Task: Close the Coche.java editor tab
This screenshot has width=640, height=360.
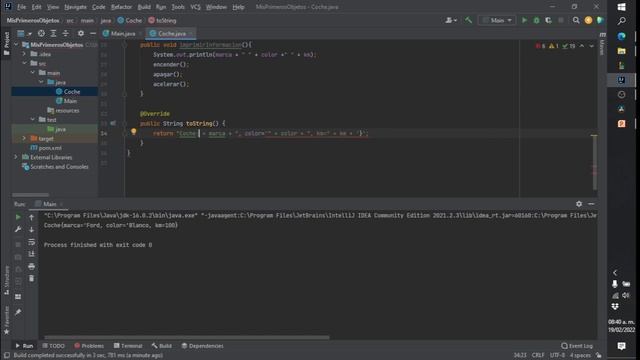Action: pyautogui.click(x=191, y=33)
